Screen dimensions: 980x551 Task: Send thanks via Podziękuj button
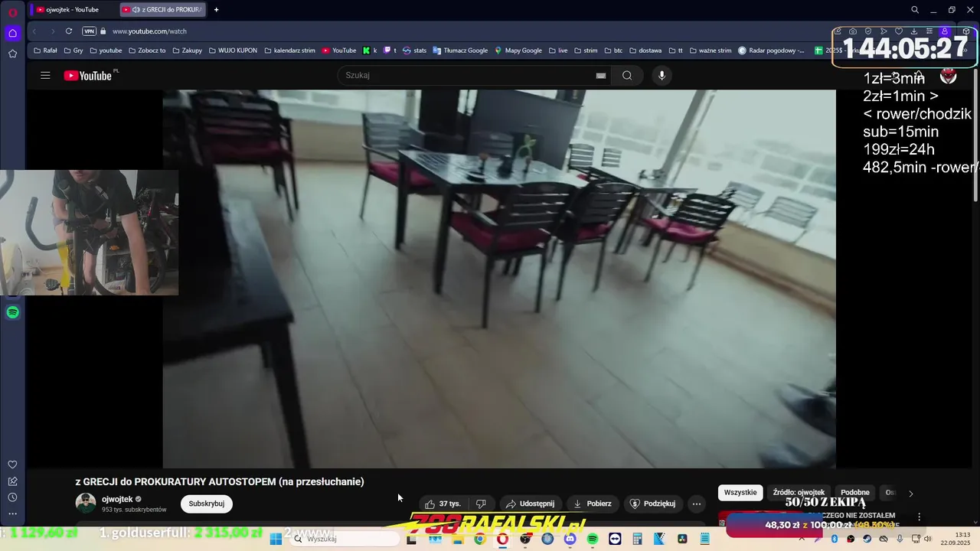[652, 504]
